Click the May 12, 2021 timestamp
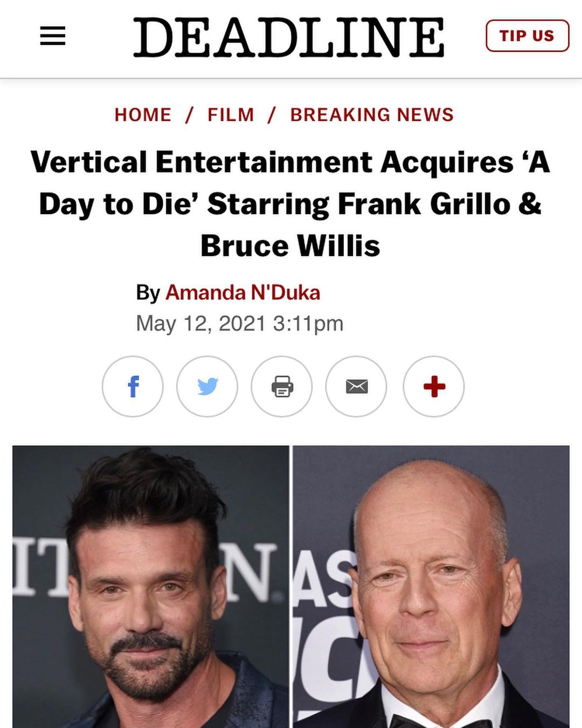Screen dimensions: 582x728 click(x=240, y=324)
